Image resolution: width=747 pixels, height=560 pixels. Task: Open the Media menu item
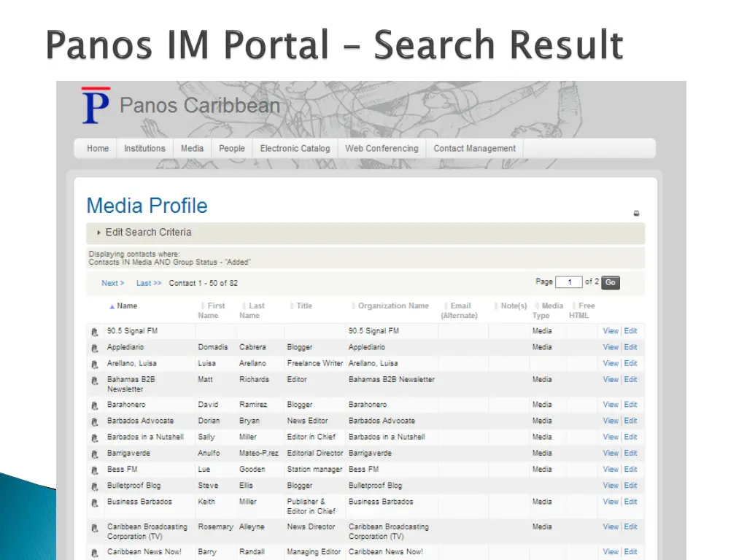click(x=192, y=149)
